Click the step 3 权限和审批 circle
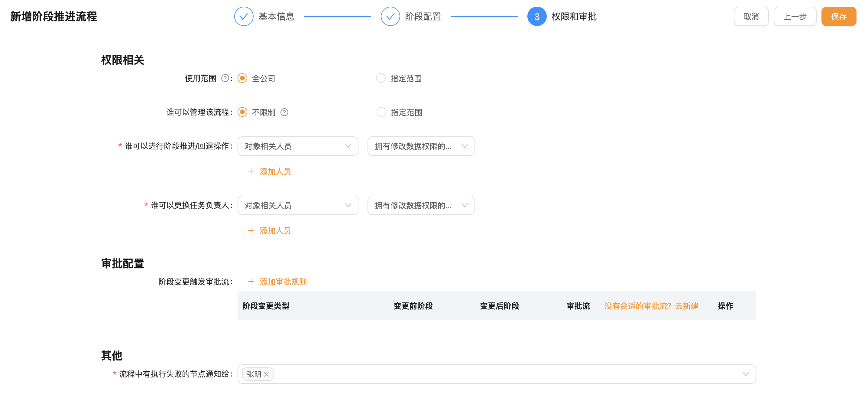This screenshot has width=868, height=404. [536, 16]
